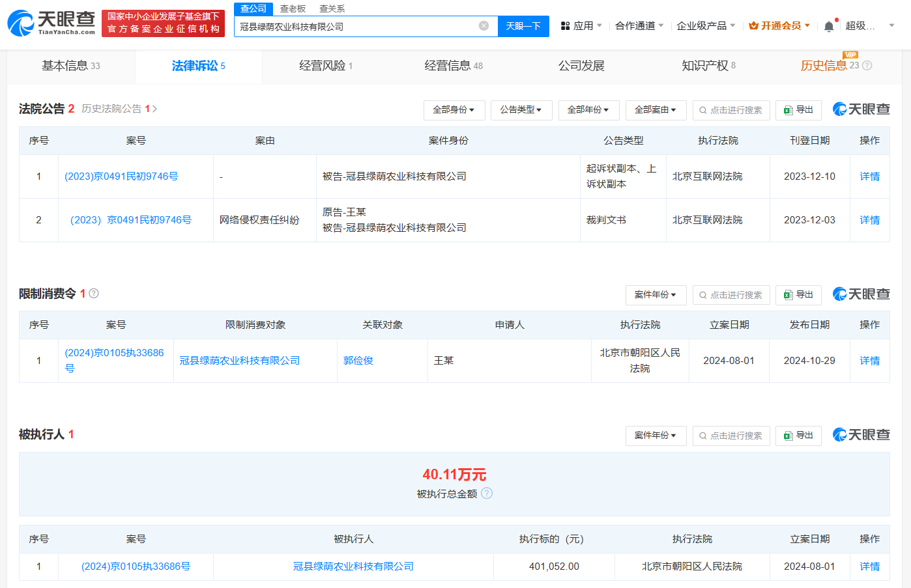Open (2024)京0105执33686号 in 被执行人 table

(x=136, y=567)
